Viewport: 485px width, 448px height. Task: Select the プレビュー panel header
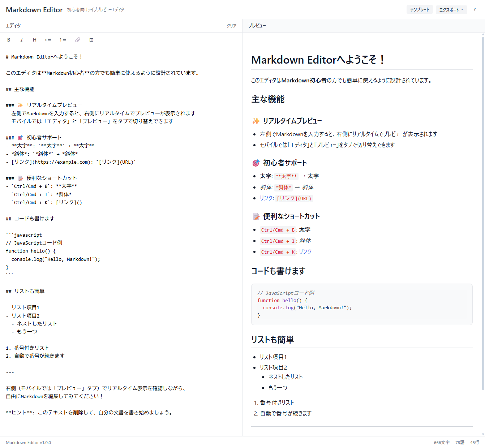(x=257, y=26)
